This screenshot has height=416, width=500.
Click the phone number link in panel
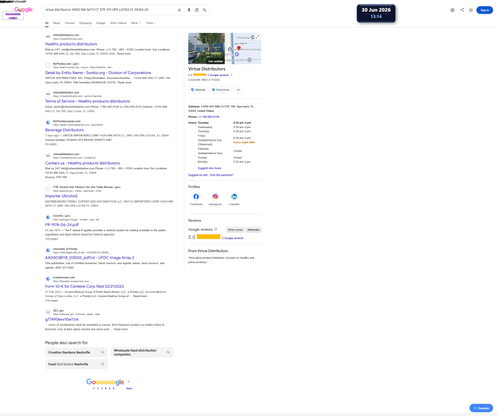click(x=209, y=117)
